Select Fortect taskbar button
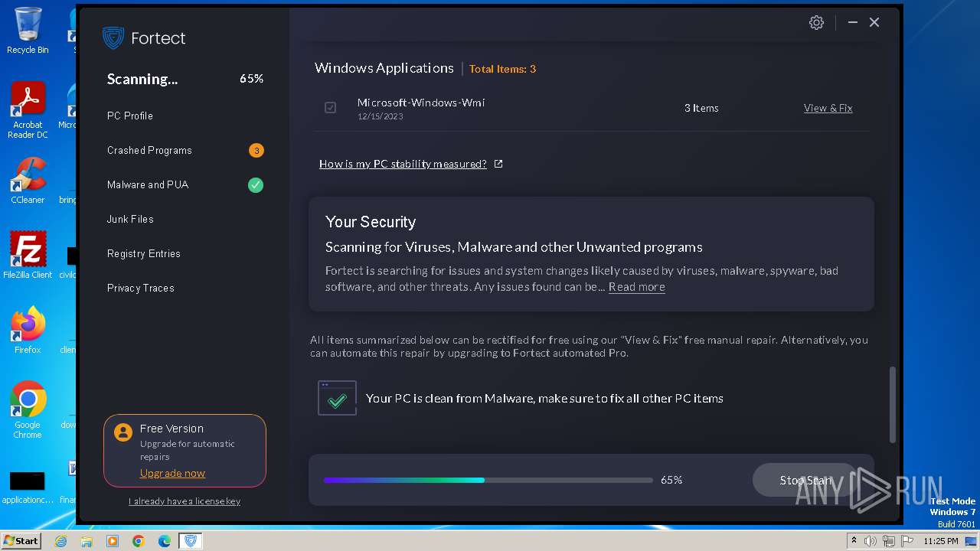 (191, 541)
